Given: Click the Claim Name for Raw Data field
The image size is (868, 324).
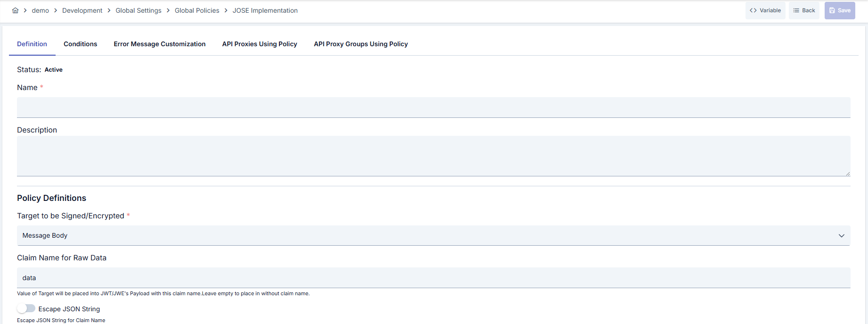Looking at the screenshot, I should [434, 278].
